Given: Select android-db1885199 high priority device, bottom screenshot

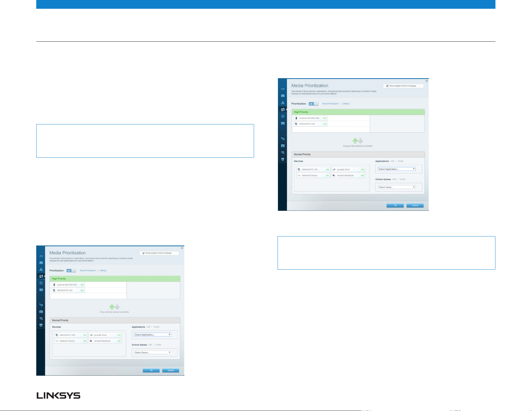Looking at the screenshot, I should (68, 285).
